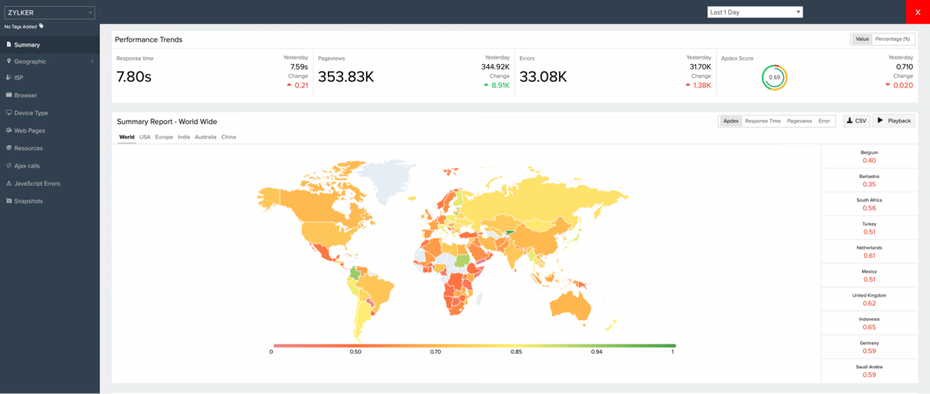Click the Indonesia 0.65 entry

[x=870, y=323]
